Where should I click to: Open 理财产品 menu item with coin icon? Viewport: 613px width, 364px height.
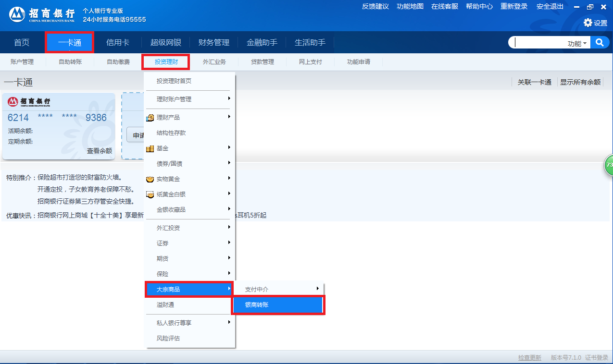pyautogui.click(x=168, y=118)
